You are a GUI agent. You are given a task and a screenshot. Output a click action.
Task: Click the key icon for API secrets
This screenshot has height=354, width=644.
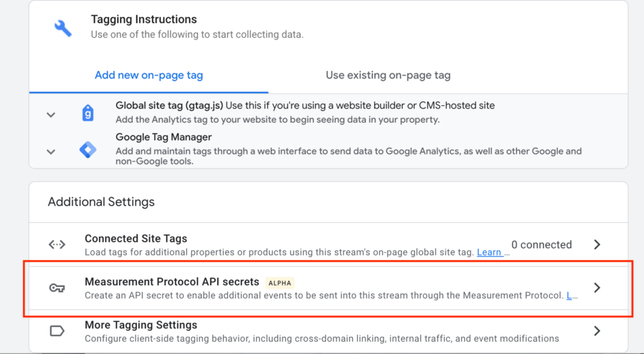(57, 288)
